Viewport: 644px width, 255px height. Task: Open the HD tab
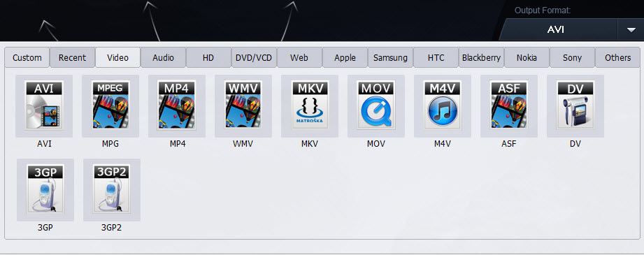[x=208, y=57]
